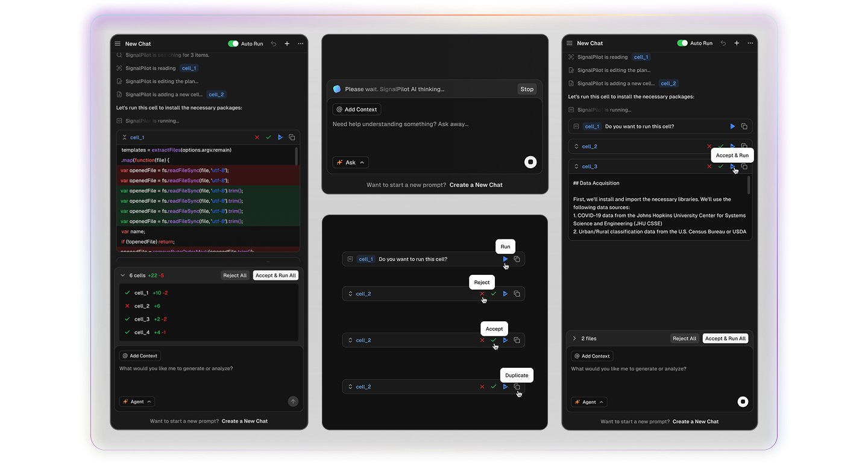Click copy icon on cell_1 code header
The width and height of the screenshot is (868, 469).
[x=292, y=137]
